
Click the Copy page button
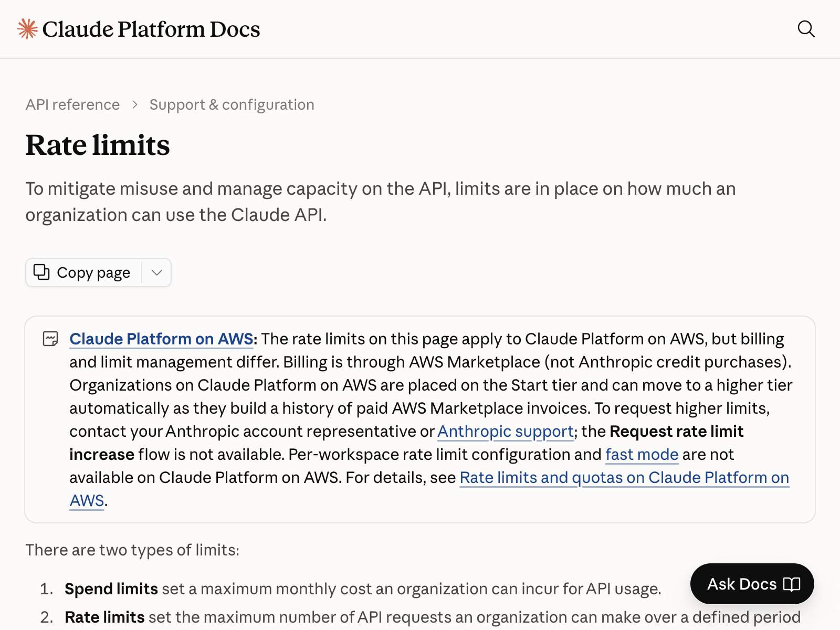click(x=84, y=272)
